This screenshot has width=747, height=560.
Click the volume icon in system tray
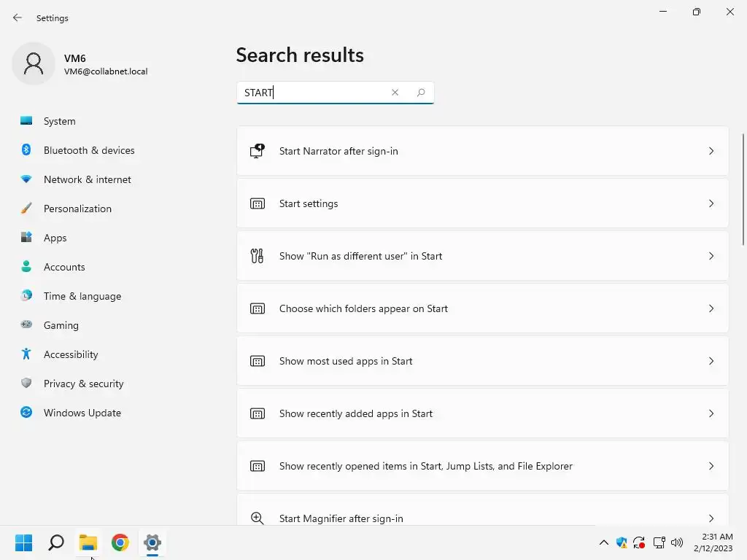[x=677, y=542]
